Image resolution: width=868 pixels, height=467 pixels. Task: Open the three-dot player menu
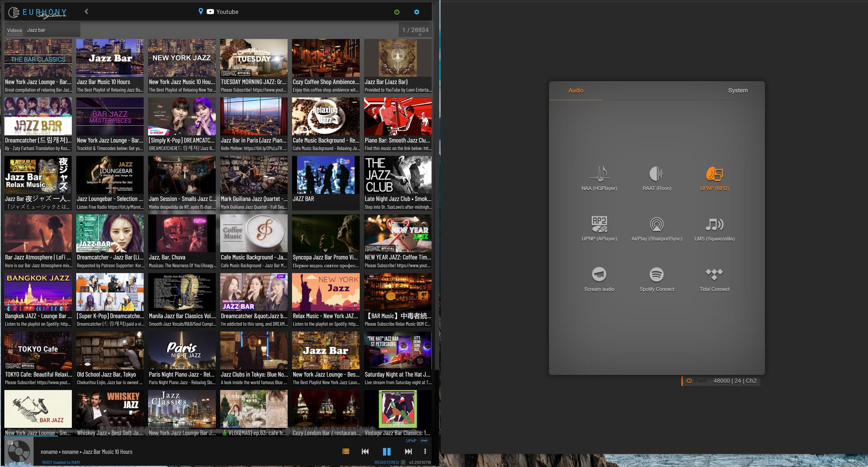click(x=425, y=452)
